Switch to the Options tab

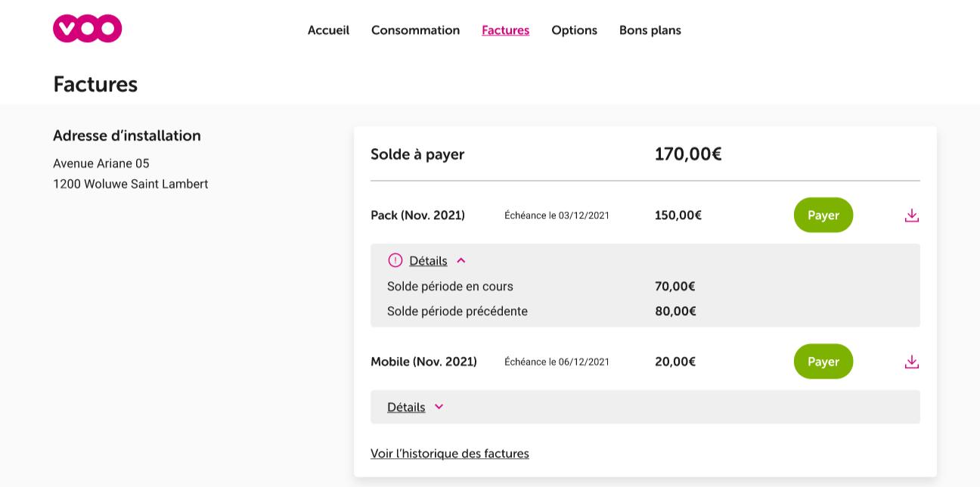574,30
